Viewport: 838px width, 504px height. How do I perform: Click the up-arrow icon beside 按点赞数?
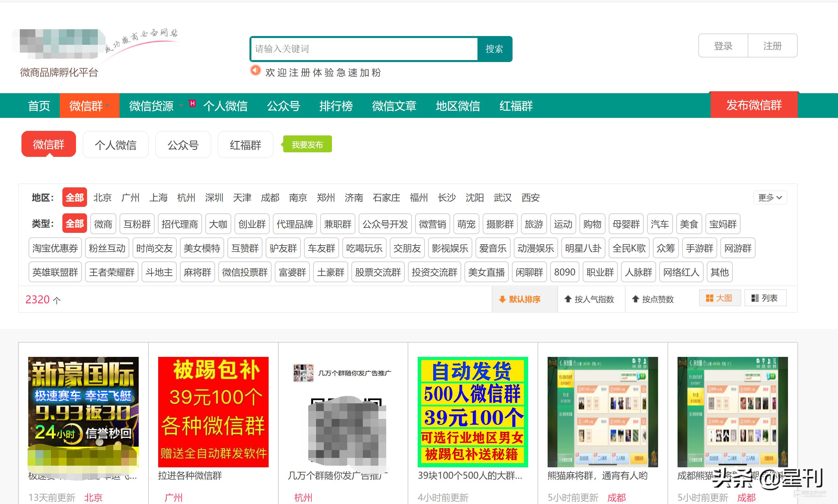636,299
